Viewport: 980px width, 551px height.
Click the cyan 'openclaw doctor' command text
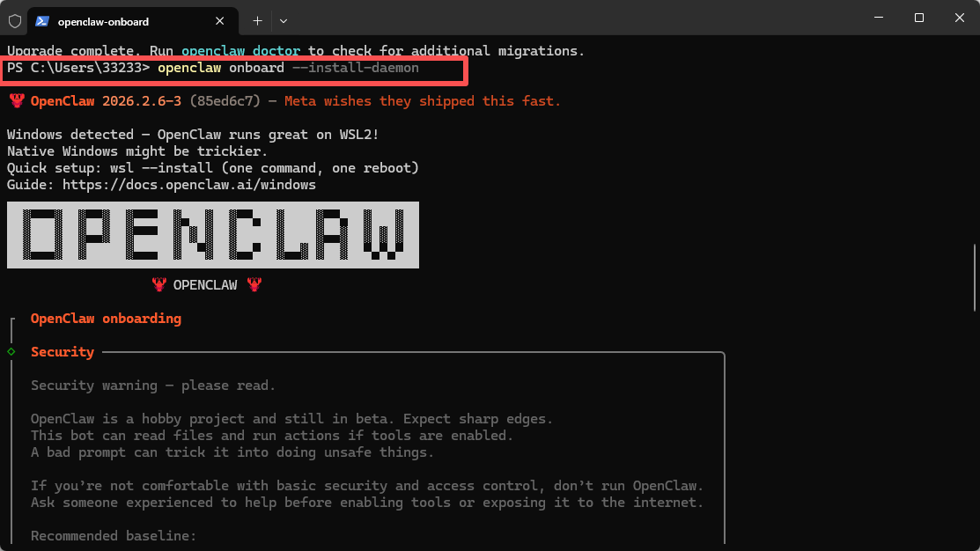[240, 50]
